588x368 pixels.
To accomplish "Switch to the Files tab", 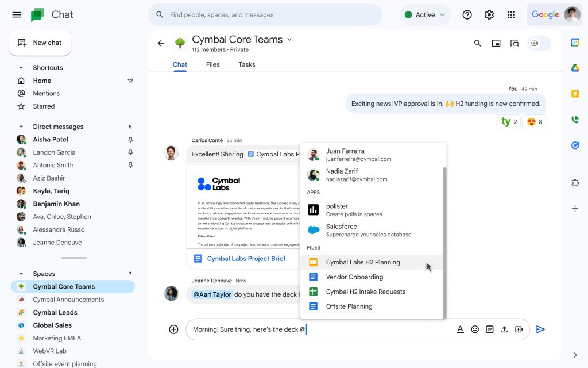I will coord(212,64).
